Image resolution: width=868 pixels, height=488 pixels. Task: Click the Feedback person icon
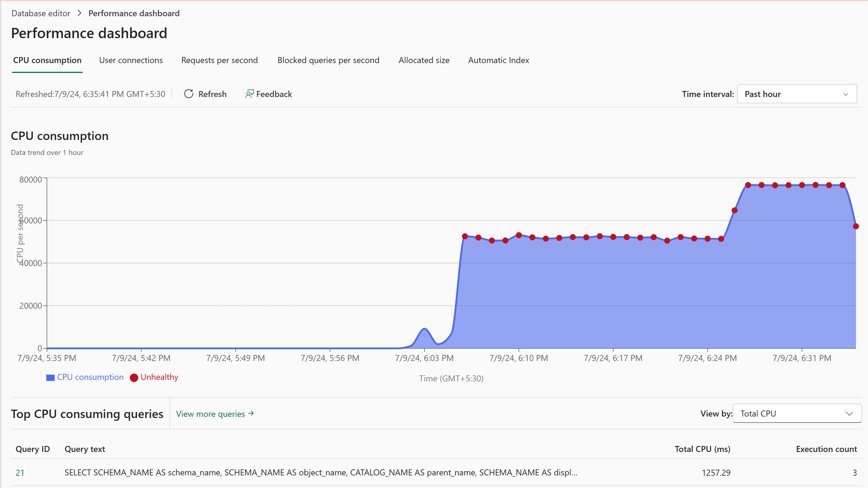249,94
